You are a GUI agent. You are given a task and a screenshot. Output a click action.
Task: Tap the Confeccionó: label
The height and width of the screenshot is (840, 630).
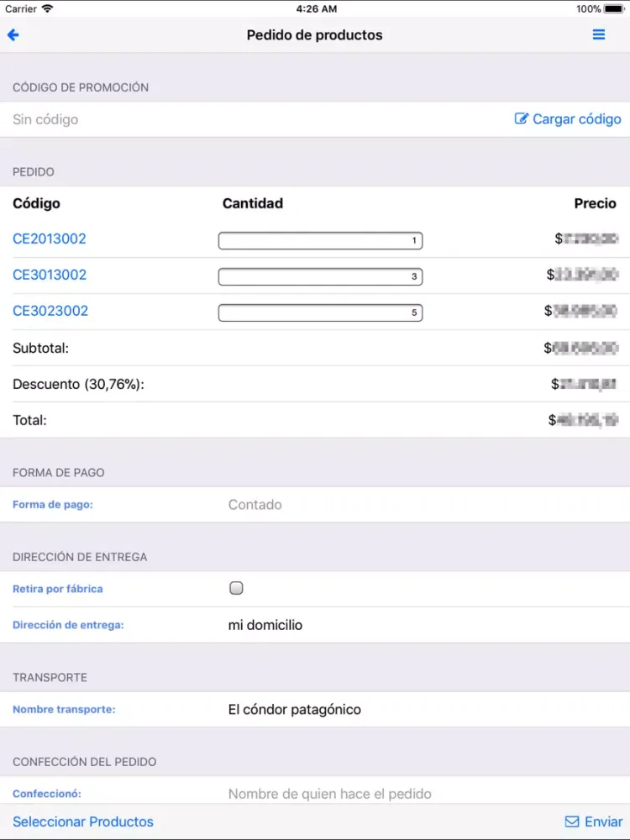47,794
